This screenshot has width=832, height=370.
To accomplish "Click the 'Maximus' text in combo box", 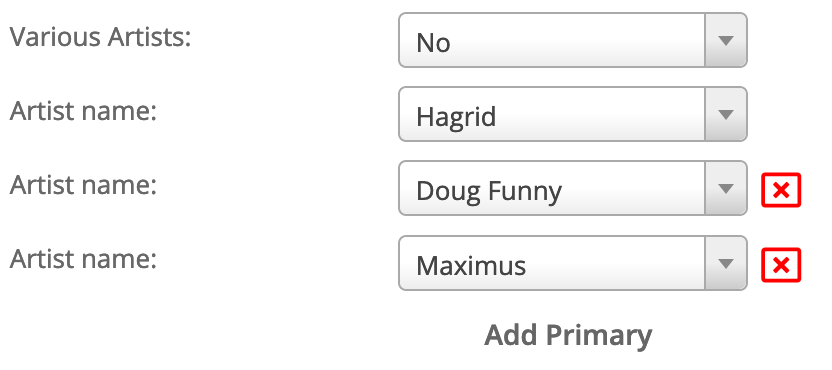I will tap(471, 265).
